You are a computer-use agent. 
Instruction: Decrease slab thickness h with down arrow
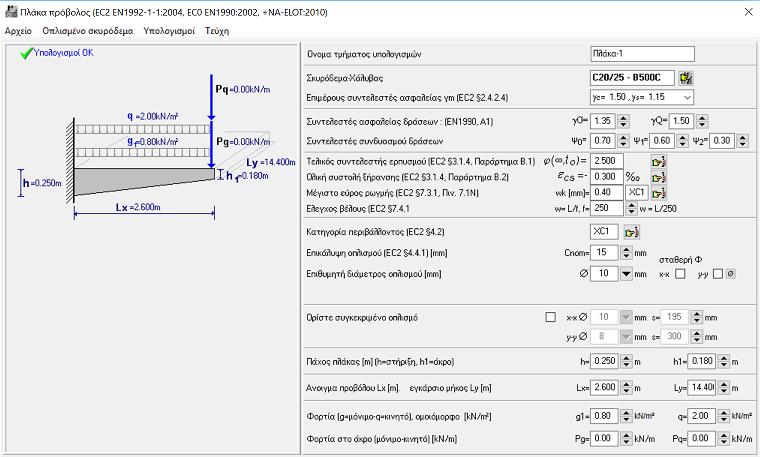pos(626,365)
